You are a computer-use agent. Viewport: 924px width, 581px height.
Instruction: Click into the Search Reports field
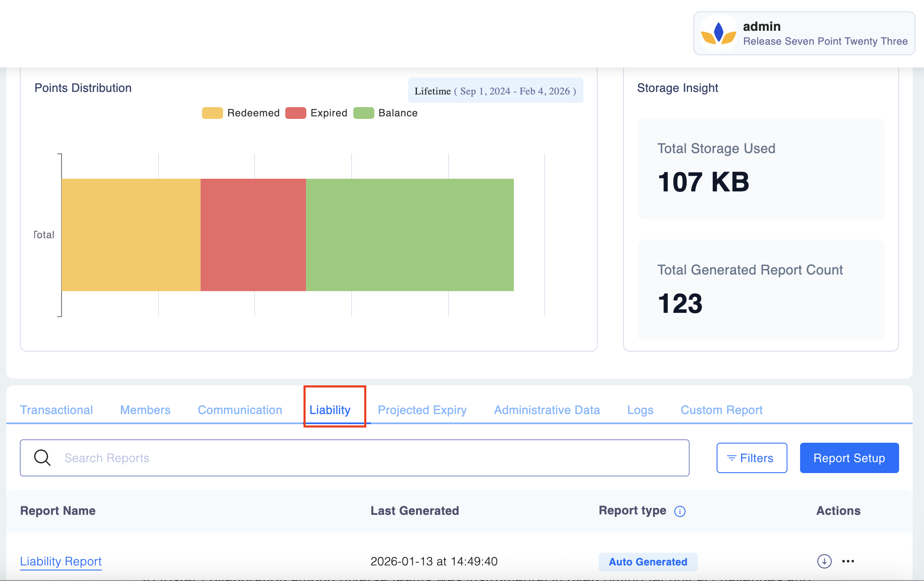coord(371,458)
